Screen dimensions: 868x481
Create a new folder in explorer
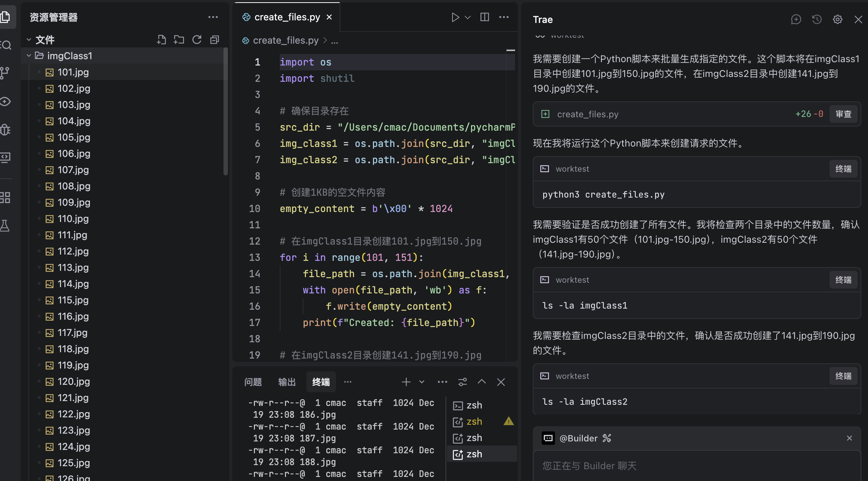coord(179,40)
